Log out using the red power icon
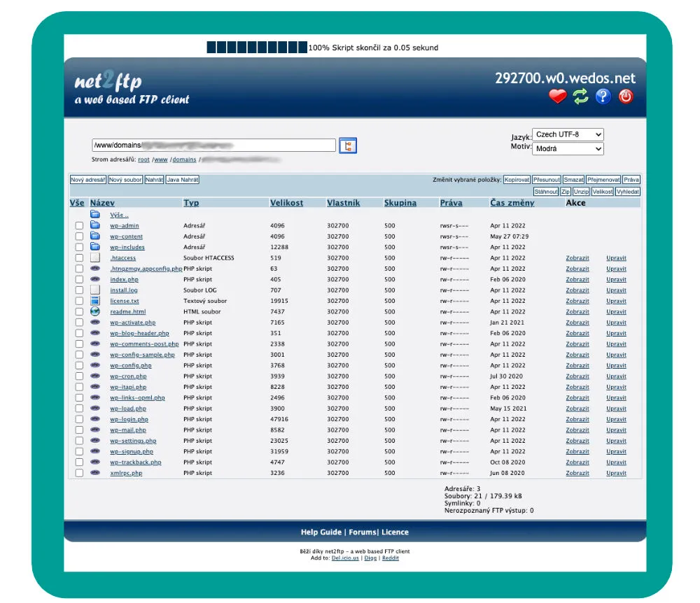 click(626, 96)
